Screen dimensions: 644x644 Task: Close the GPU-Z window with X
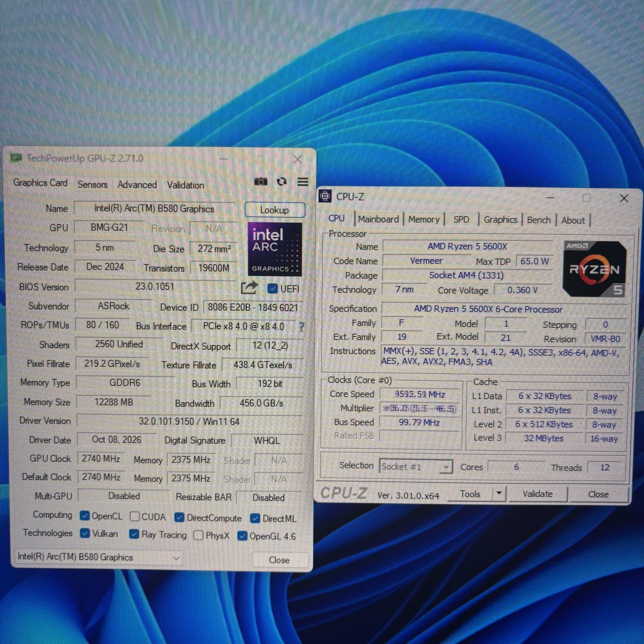(297, 159)
